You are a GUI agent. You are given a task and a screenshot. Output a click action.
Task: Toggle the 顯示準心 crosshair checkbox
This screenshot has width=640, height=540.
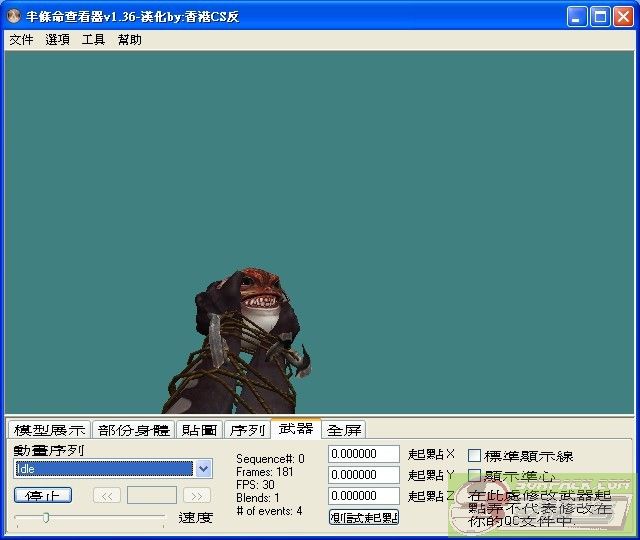click(x=475, y=476)
